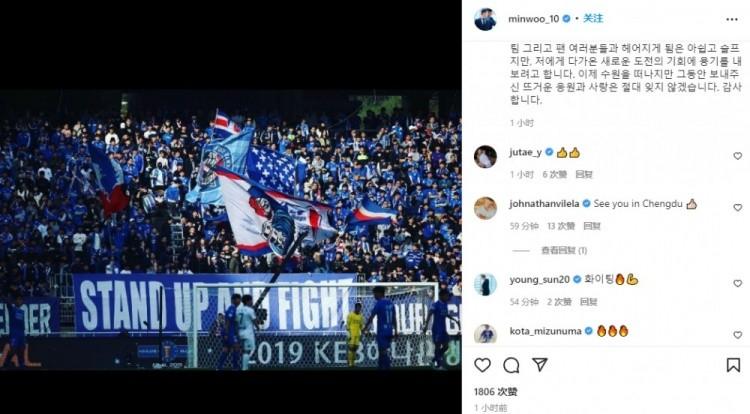Like johnathanvilela's See you in Chengdu comment
The width and height of the screenshot is (750, 414).
738,207
